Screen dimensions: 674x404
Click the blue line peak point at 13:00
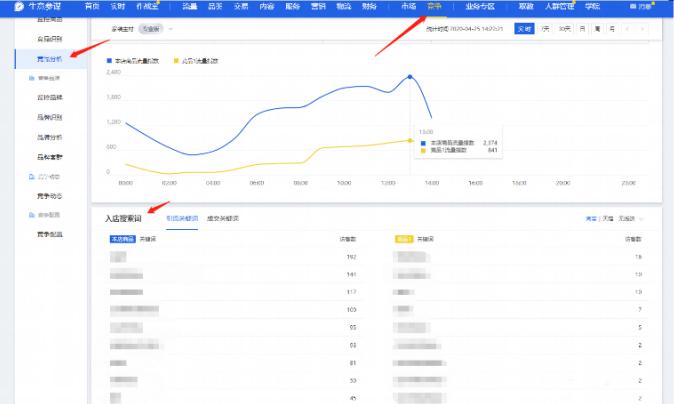(410, 77)
